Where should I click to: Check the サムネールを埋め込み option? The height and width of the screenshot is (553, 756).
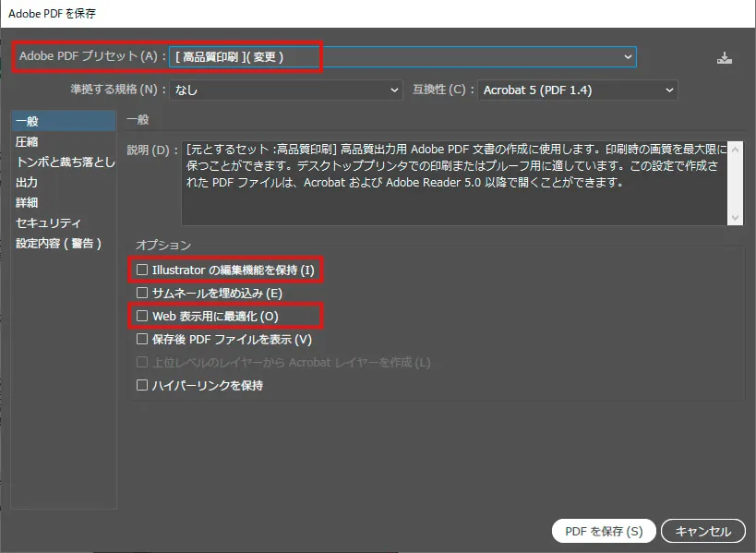click(142, 293)
